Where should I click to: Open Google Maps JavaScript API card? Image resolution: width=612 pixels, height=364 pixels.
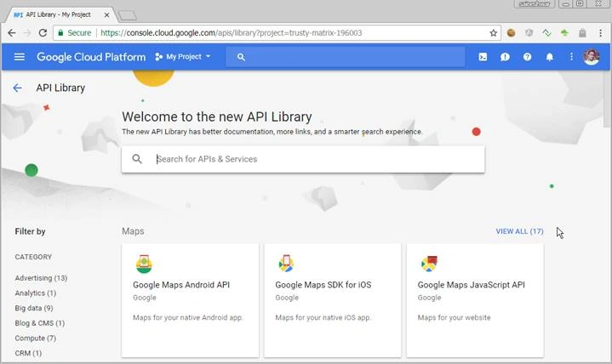(x=475, y=300)
